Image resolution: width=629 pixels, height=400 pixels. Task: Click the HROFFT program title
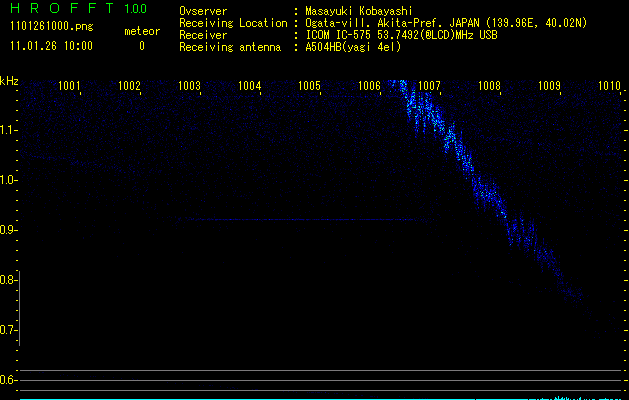coord(62,8)
